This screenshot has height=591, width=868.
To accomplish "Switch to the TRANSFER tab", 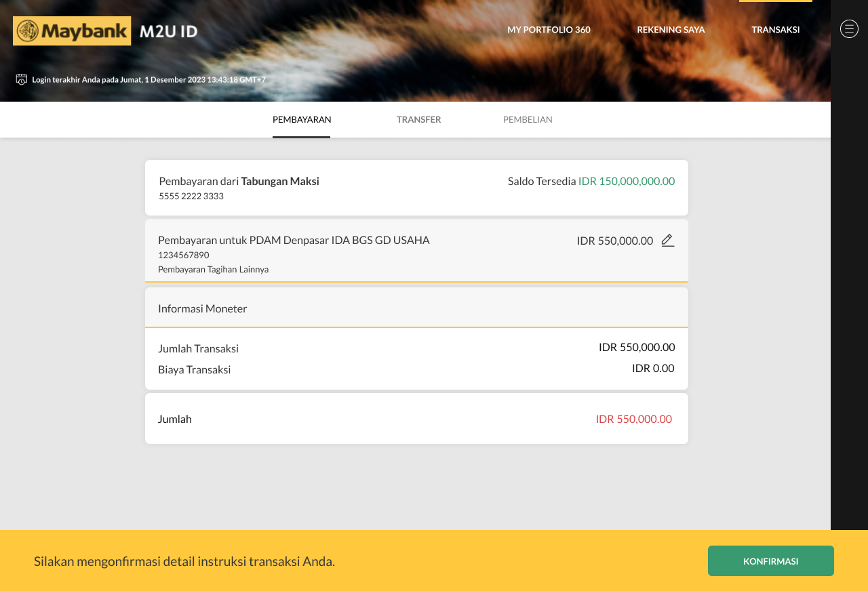I will pyautogui.click(x=418, y=120).
